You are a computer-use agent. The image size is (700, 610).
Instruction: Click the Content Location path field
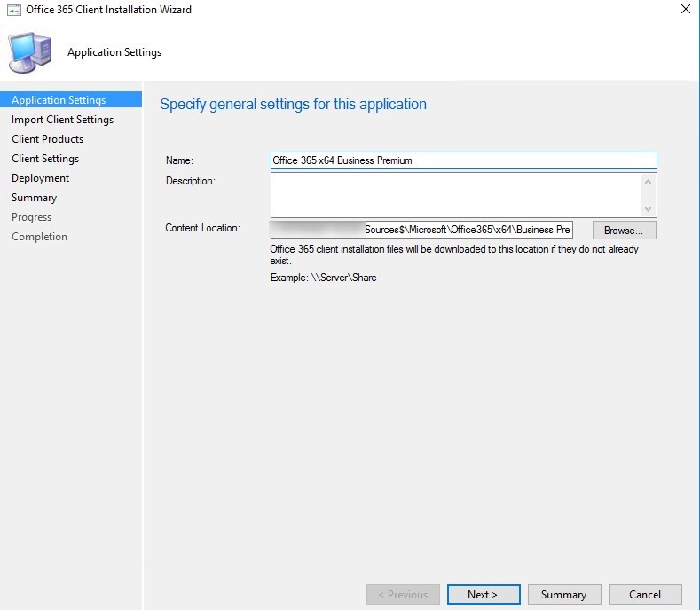(421, 230)
